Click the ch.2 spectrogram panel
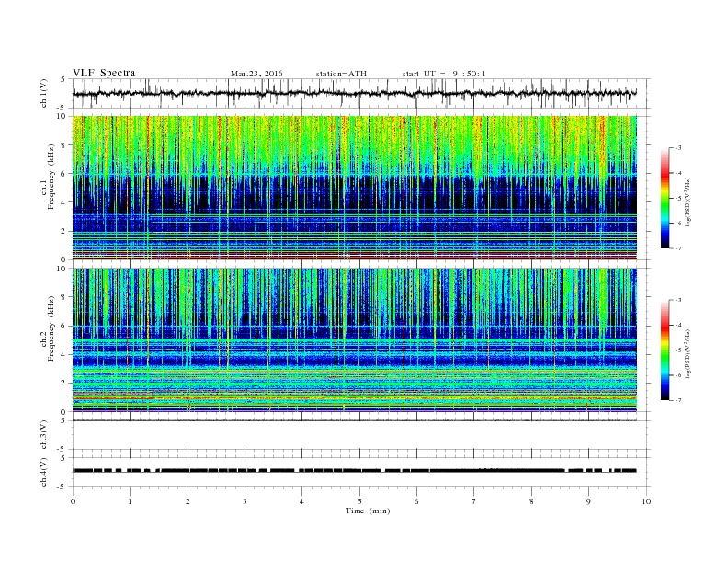 [354, 339]
